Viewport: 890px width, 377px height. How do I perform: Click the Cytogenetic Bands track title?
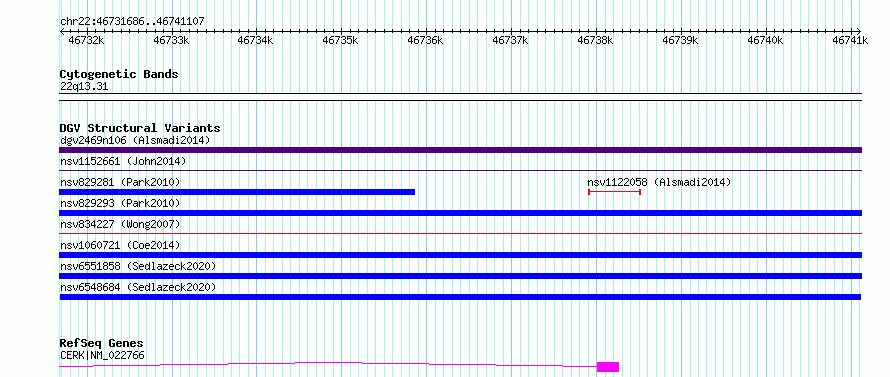pos(119,74)
